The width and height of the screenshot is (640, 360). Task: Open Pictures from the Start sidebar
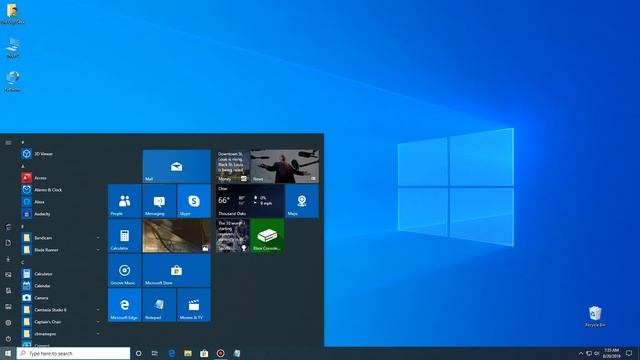8,275
